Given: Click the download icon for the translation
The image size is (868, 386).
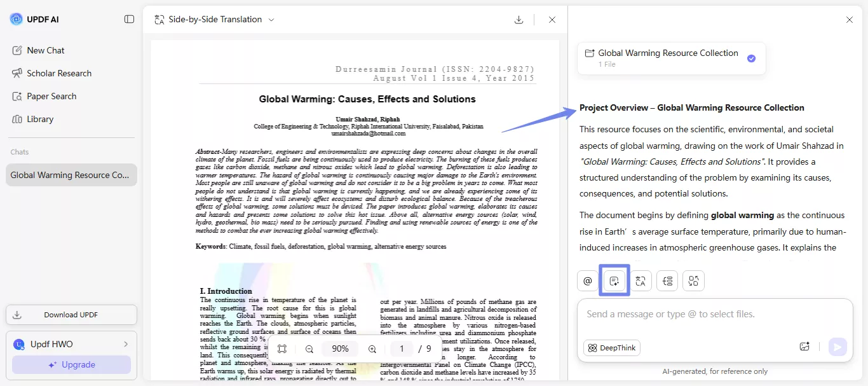Looking at the screenshot, I should pos(519,19).
